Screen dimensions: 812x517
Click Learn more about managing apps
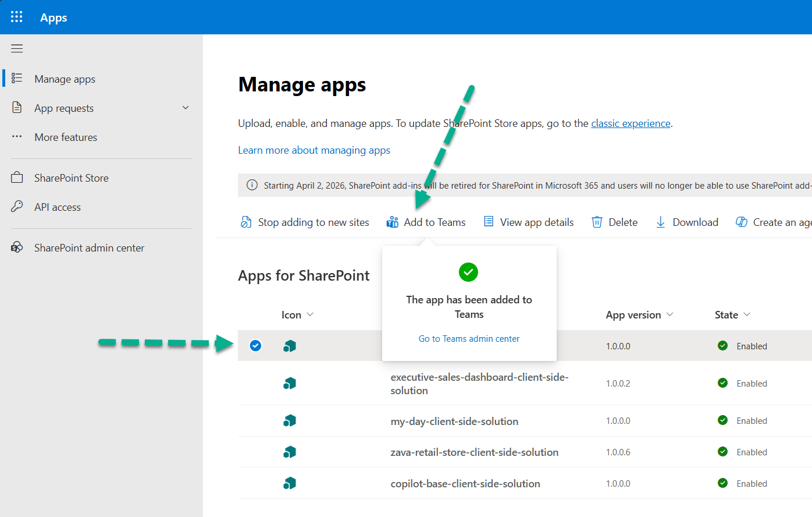point(314,150)
